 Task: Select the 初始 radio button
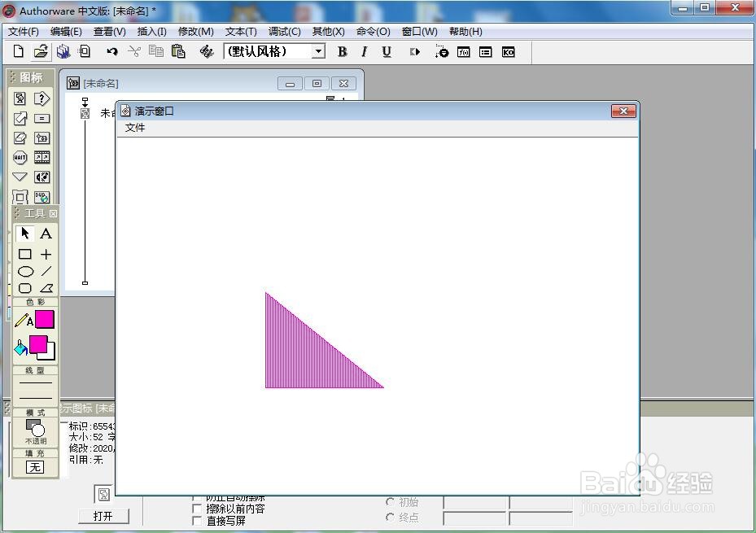coord(390,502)
